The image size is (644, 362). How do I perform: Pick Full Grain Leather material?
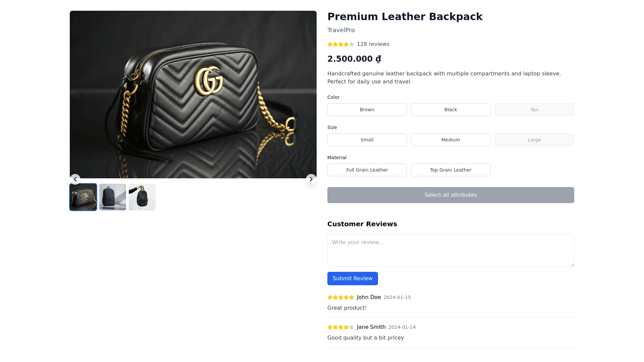click(367, 170)
